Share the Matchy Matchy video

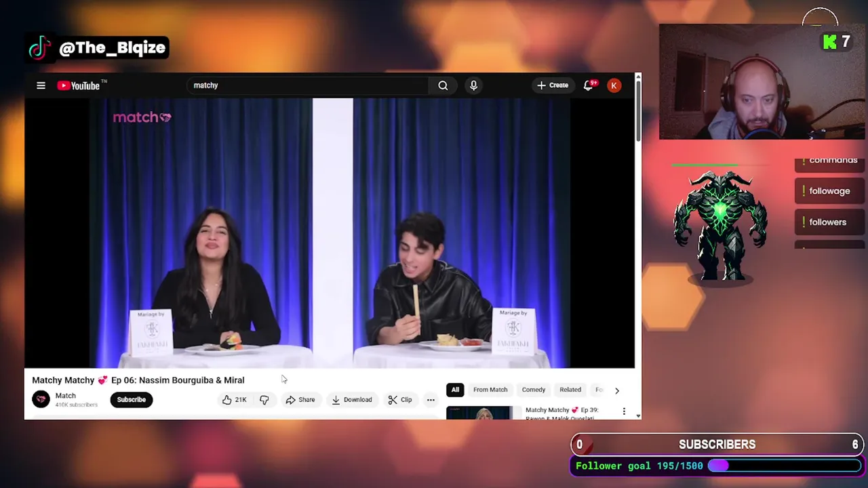coord(300,400)
